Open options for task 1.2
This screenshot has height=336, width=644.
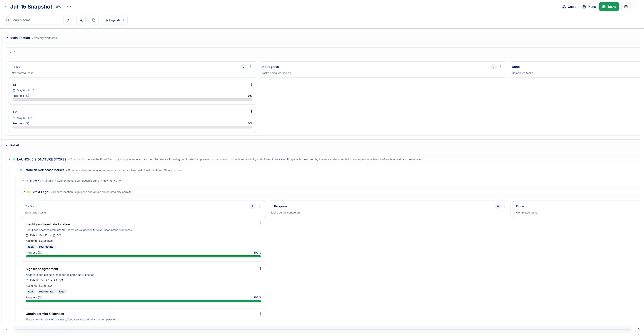click(x=251, y=112)
